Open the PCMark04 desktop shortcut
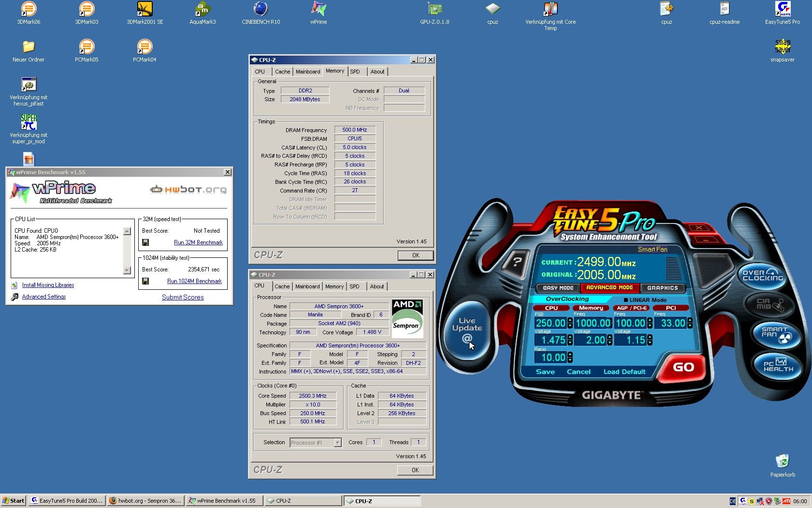The height and width of the screenshot is (508, 812). (145, 47)
